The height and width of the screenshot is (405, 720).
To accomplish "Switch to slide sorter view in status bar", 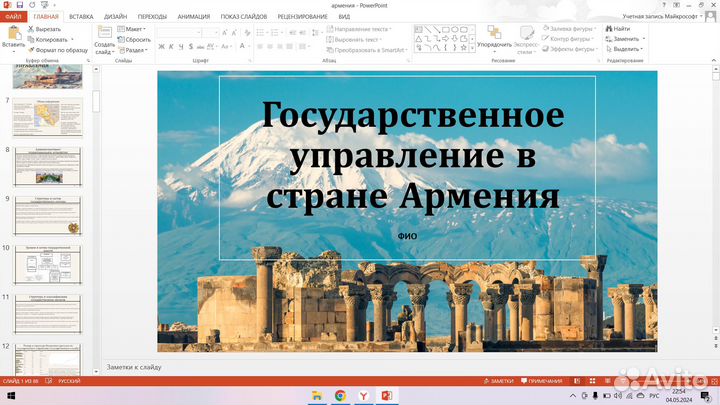I will tap(592, 381).
